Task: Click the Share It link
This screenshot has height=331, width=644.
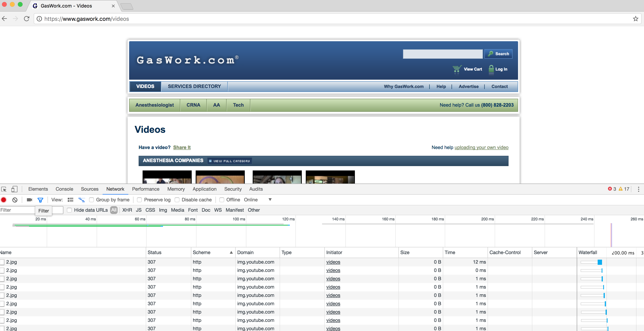Action: click(182, 147)
